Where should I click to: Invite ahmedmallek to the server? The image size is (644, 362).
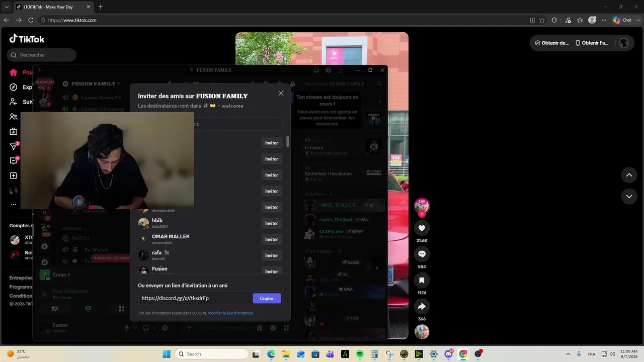pos(272,207)
